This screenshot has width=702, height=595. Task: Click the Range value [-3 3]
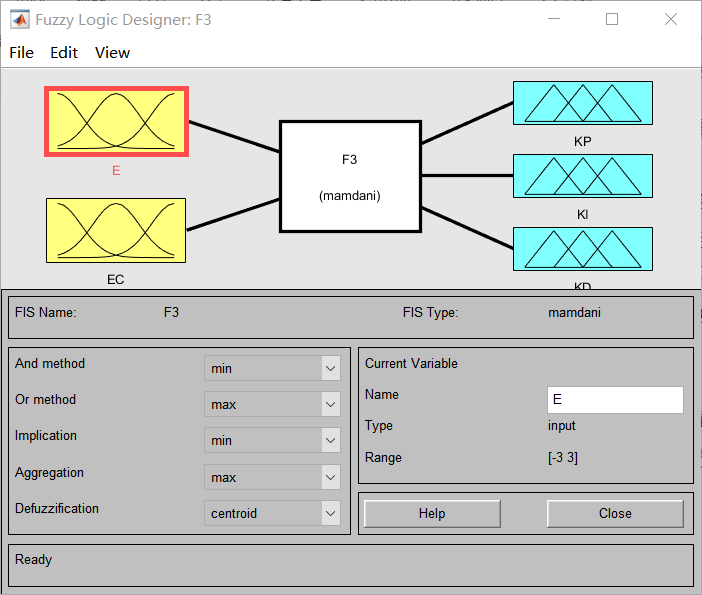tap(563, 458)
